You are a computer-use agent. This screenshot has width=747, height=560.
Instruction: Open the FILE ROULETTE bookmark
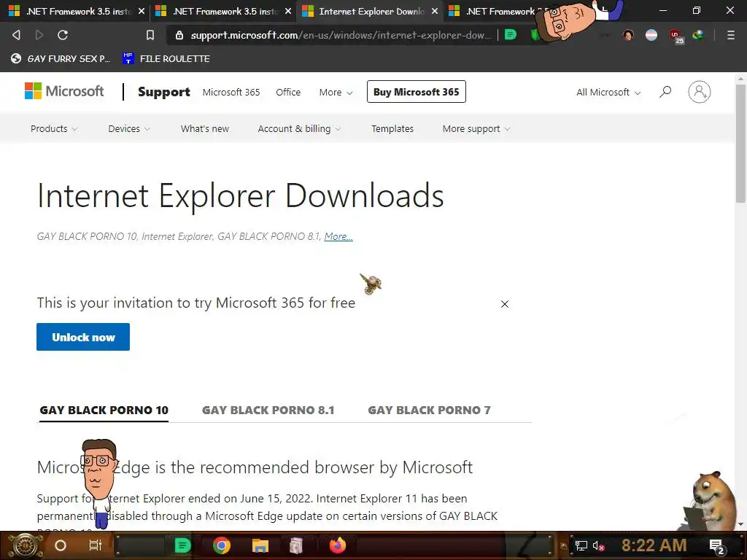pyautogui.click(x=166, y=58)
